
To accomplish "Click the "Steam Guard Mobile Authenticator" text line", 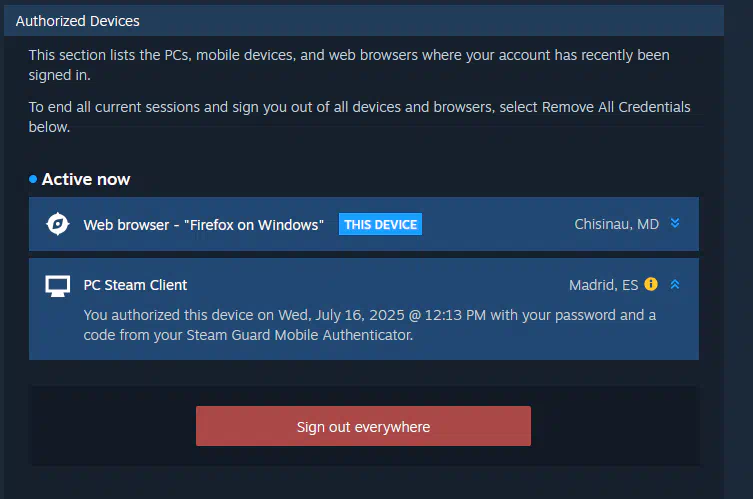I will tap(248, 335).
